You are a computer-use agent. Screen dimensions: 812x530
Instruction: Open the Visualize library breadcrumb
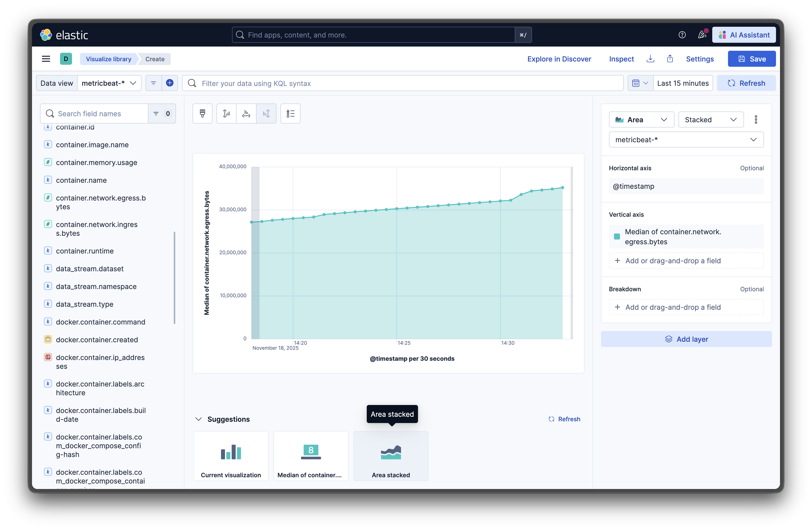click(x=108, y=59)
